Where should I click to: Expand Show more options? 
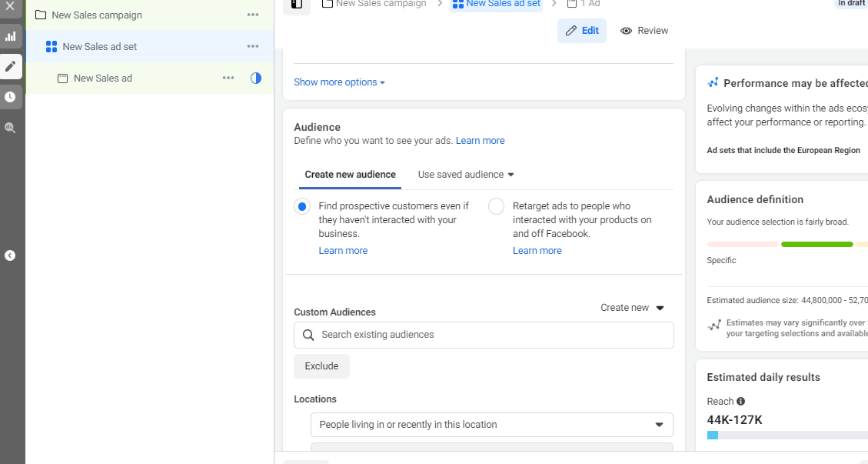339,82
